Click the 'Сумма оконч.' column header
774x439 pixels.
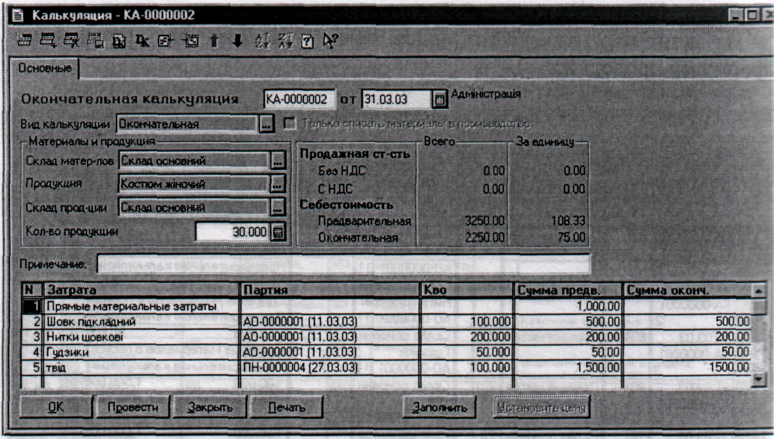coord(687,290)
